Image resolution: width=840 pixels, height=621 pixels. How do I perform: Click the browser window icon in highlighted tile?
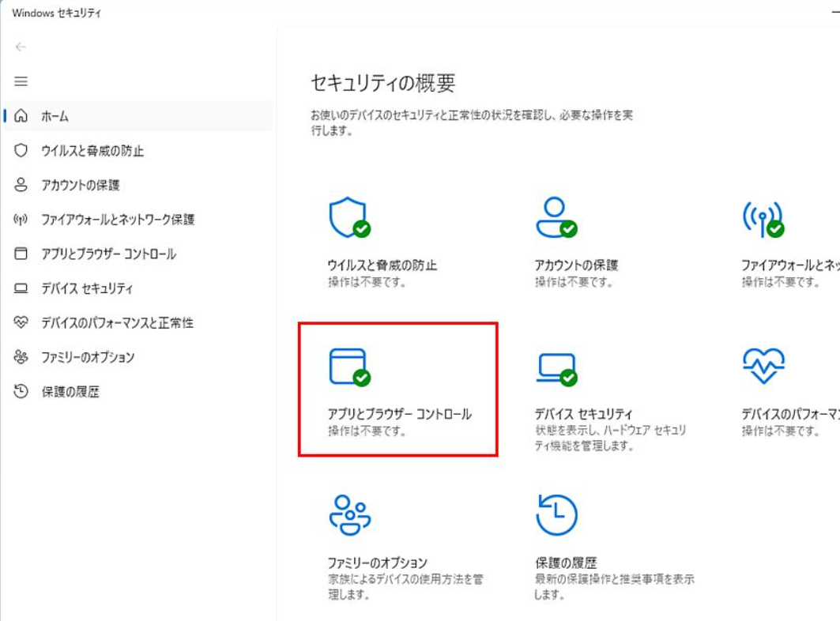(348, 367)
